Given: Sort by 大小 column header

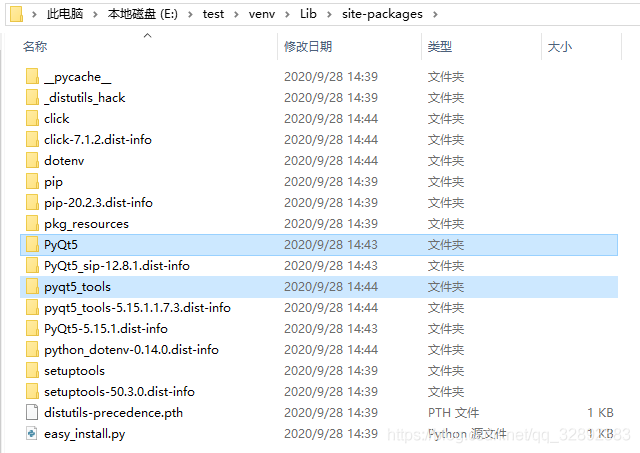Looking at the screenshot, I should (x=560, y=47).
